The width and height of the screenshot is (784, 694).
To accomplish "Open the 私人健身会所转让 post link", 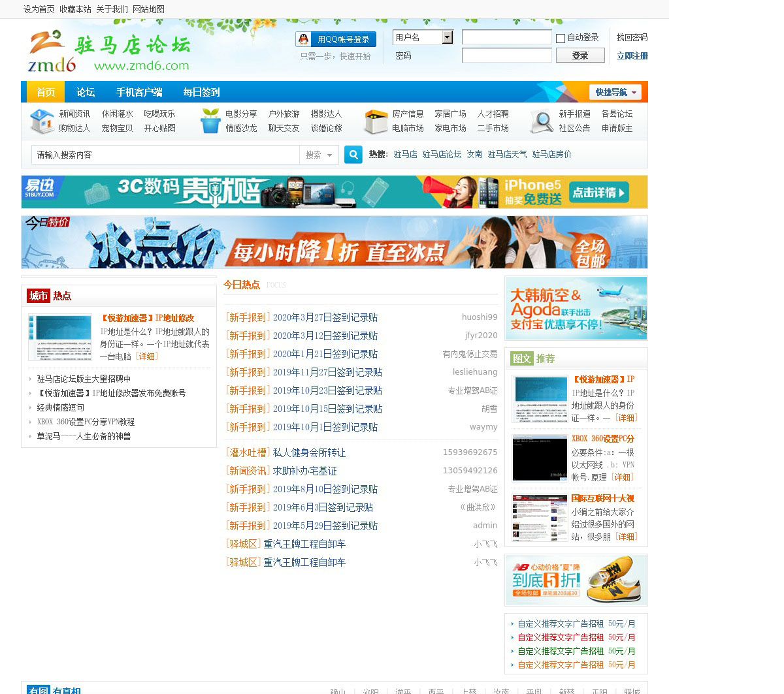I will 309,452.
